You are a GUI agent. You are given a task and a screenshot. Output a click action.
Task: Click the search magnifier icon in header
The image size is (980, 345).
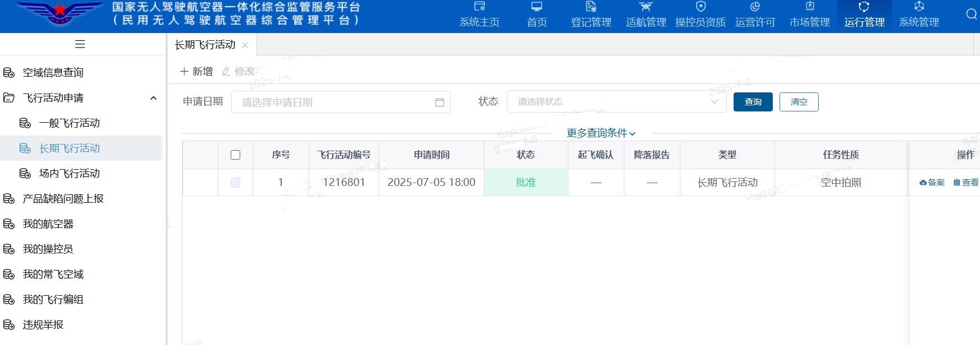pyautogui.click(x=972, y=15)
